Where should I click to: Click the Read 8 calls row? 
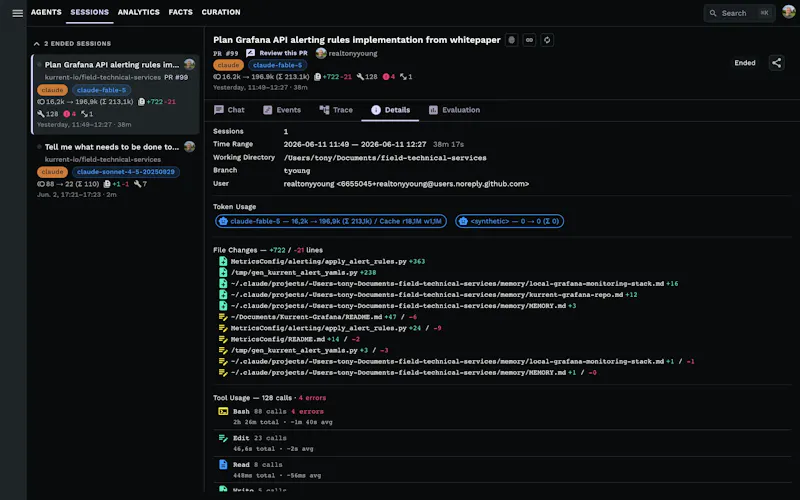(503, 469)
